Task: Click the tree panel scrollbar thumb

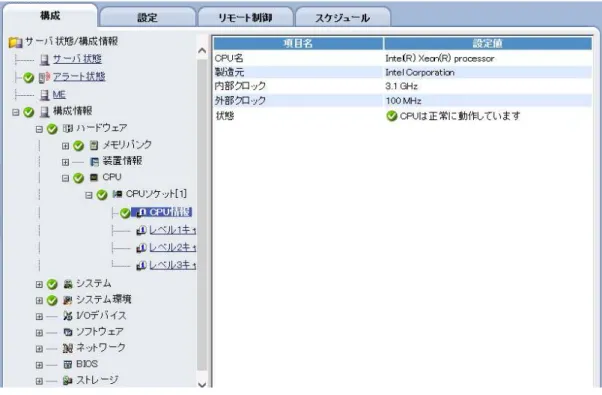Action: (202, 214)
